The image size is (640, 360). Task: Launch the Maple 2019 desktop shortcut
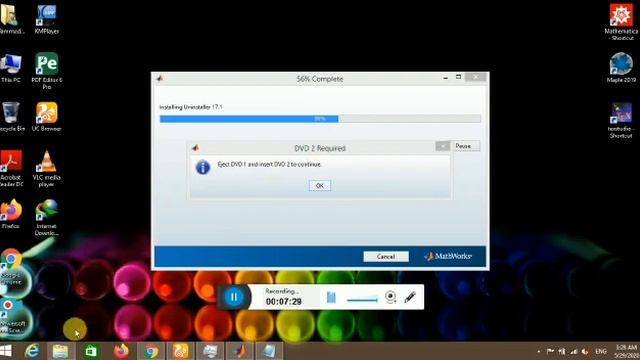click(x=621, y=68)
